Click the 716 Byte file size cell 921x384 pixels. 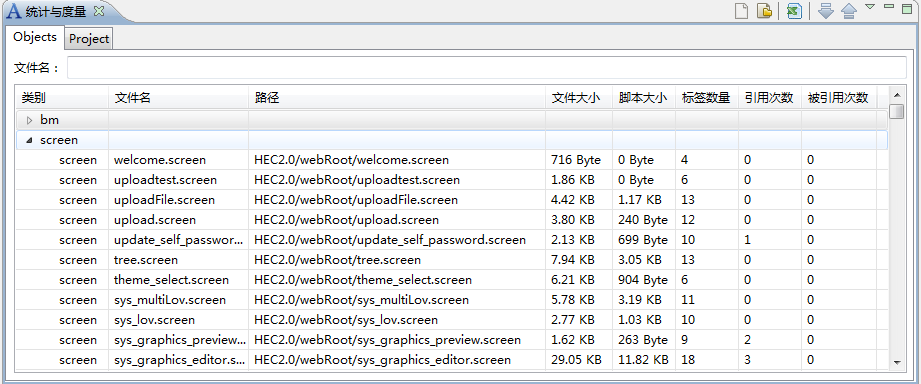pos(576,160)
